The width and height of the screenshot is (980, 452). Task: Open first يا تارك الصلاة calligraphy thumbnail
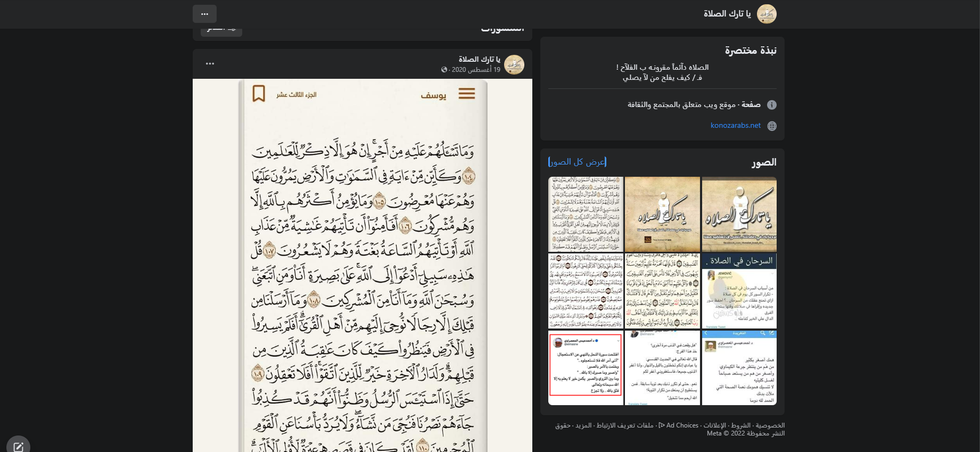[739, 214]
